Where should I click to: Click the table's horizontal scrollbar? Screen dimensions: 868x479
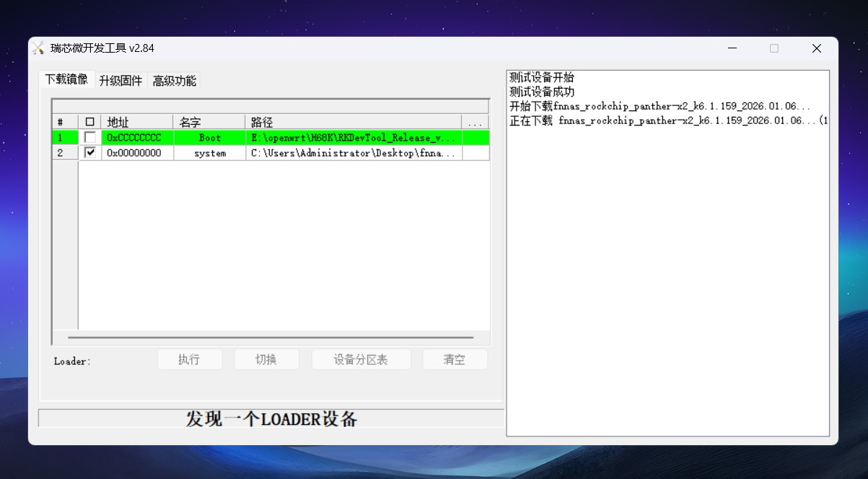pos(271,337)
